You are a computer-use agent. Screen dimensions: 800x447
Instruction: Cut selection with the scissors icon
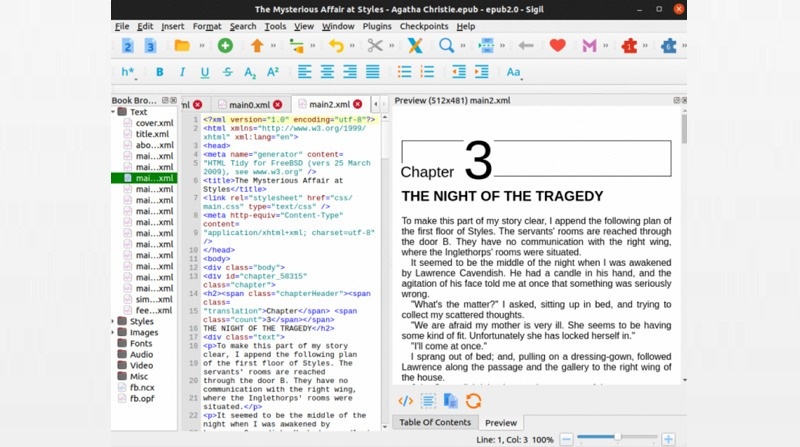375,46
